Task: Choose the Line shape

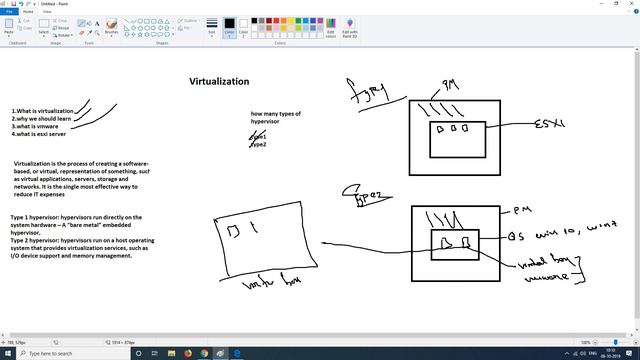Action: click(x=127, y=21)
